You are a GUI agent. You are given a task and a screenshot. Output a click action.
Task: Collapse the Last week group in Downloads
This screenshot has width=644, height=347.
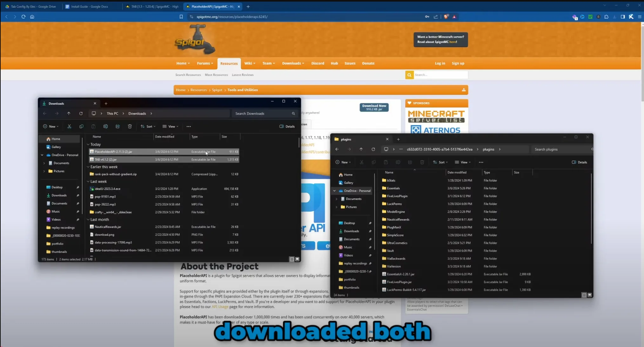[88, 181]
